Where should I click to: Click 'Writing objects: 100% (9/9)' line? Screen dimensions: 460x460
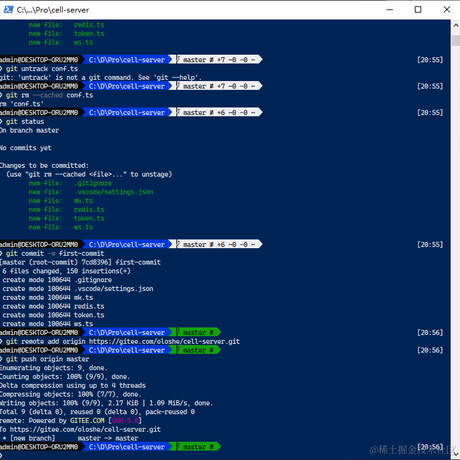tap(106, 403)
